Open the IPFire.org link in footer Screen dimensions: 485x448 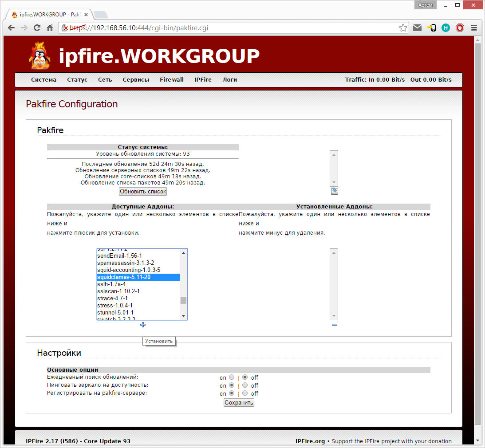coord(310,441)
